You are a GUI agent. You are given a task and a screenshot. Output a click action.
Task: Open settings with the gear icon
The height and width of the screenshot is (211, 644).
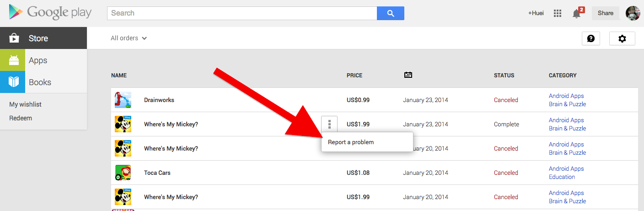pos(622,38)
